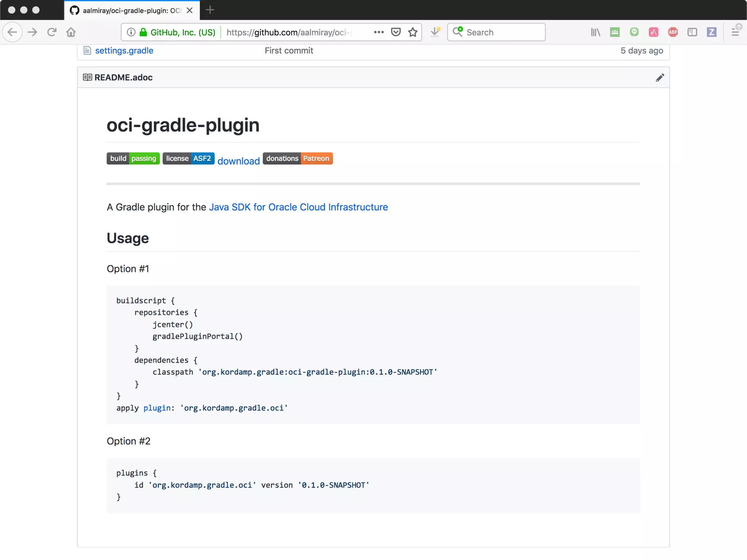Bookmark this page with the star icon
747x560 pixels.
tap(413, 32)
